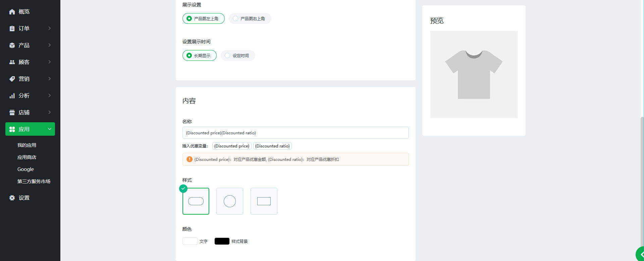Go to 第三方服务市场 submenu item
The width and height of the screenshot is (644, 261).
[x=34, y=181]
